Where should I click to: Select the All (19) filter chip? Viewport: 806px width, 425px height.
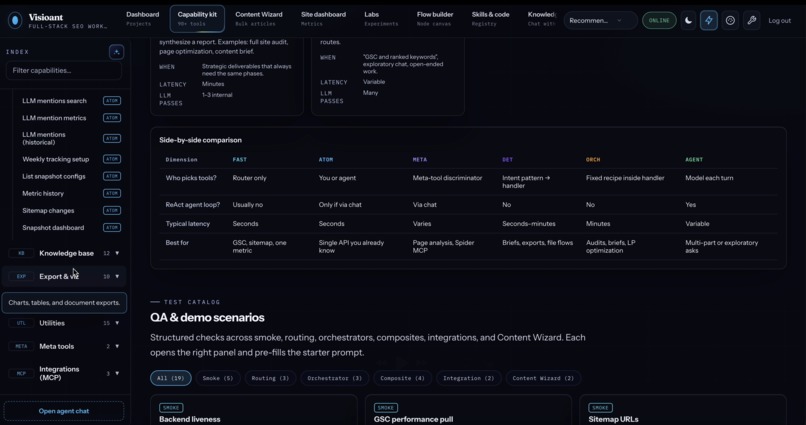click(171, 378)
